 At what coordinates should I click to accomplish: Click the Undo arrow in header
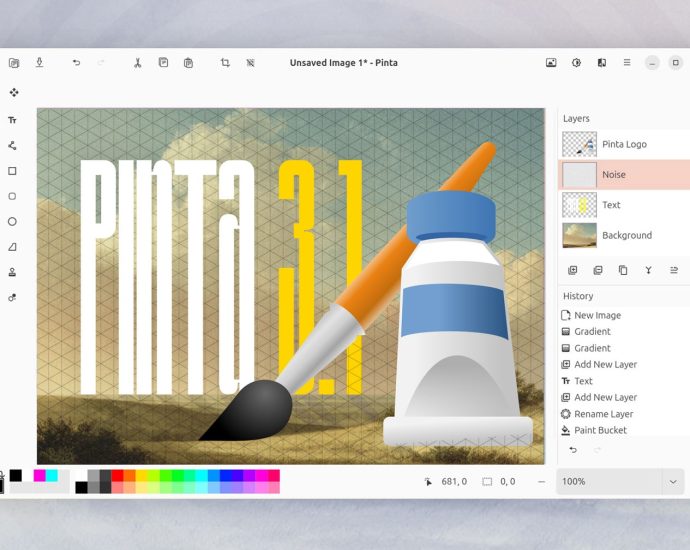(76, 63)
